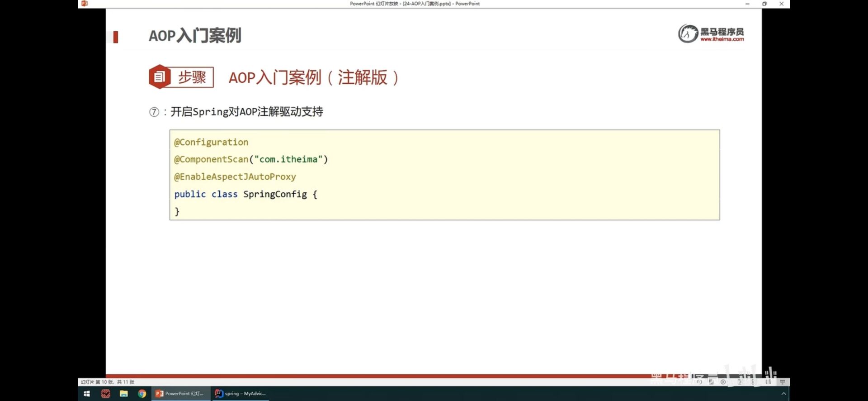Click the red 步骤 step badge
Screen dimensions: 868x401
click(181, 77)
